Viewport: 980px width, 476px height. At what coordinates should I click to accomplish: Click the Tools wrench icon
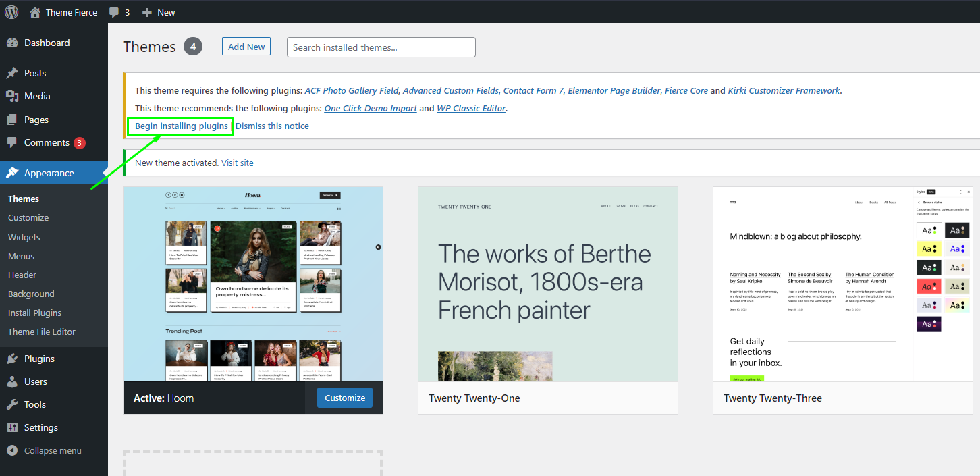[x=12, y=404]
